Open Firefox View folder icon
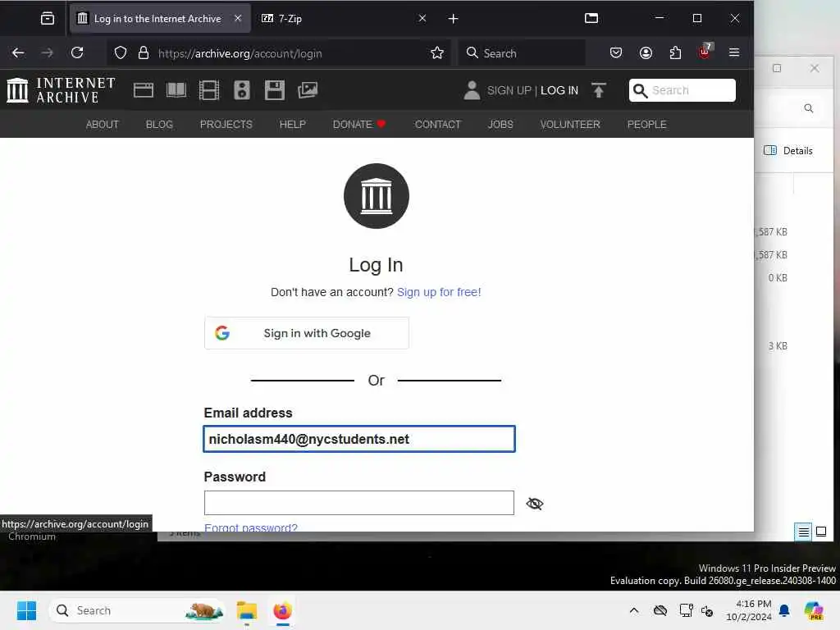Screen dimensions: 840x630 (x=591, y=18)
